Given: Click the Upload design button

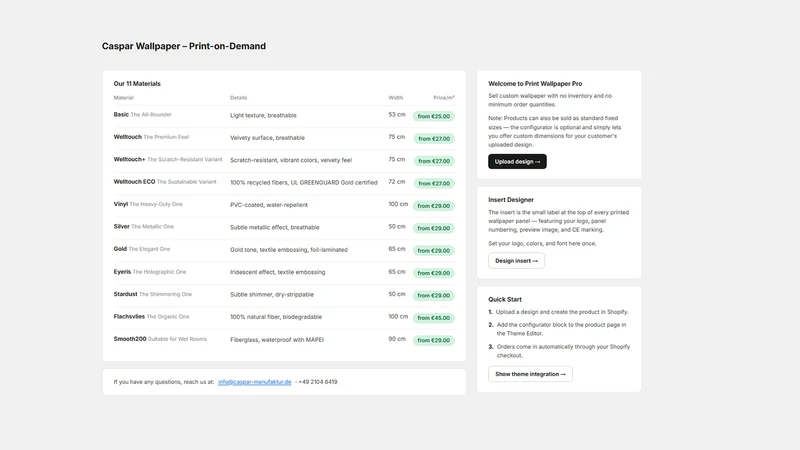Looking at the screenshot, I should (x=517, y=161).
